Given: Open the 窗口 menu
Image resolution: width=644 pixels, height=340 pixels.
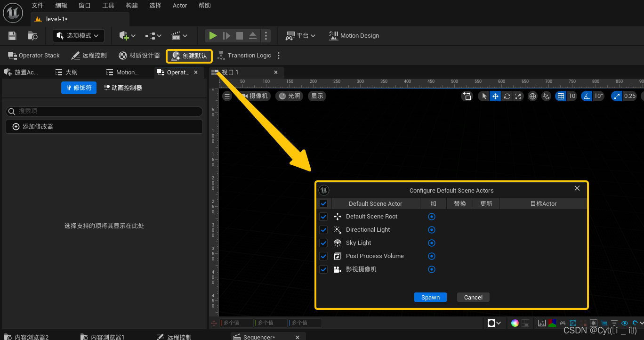Looking at the screenshot, I should tap(85, 6).
